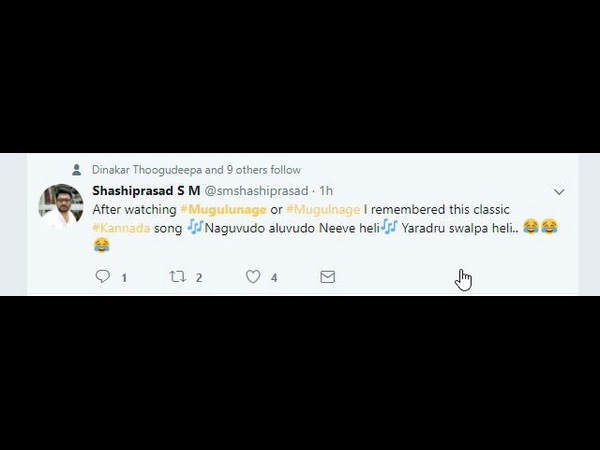This screenshot has width=600, height=450.
Task: Click the like count 4
Action: click(x=274, y=278)
